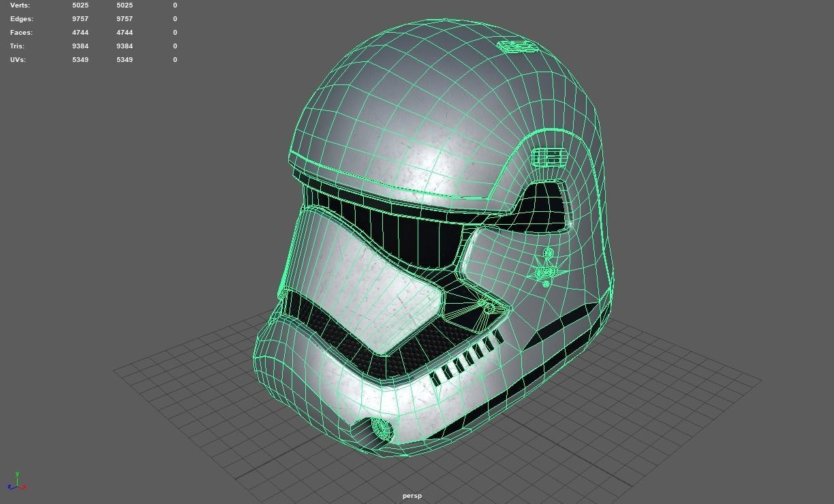Select the 'Tris:' poly count label

pyautogui.click(x=18, y=46)
